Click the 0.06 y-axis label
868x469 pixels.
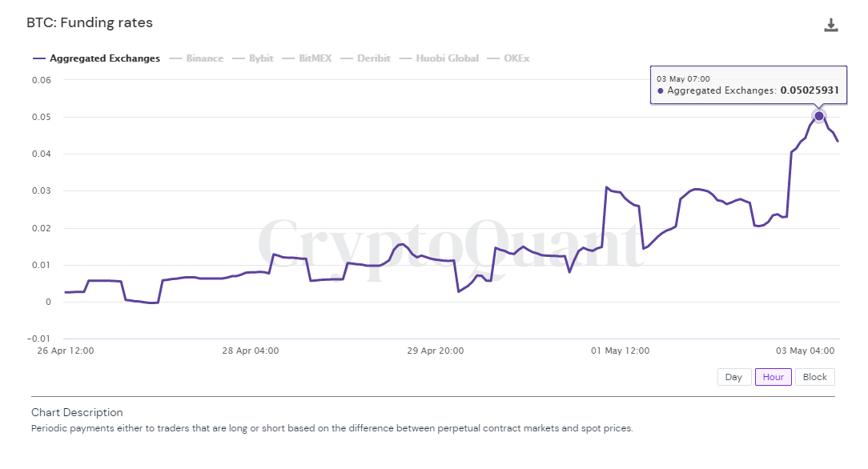[41, 80]
